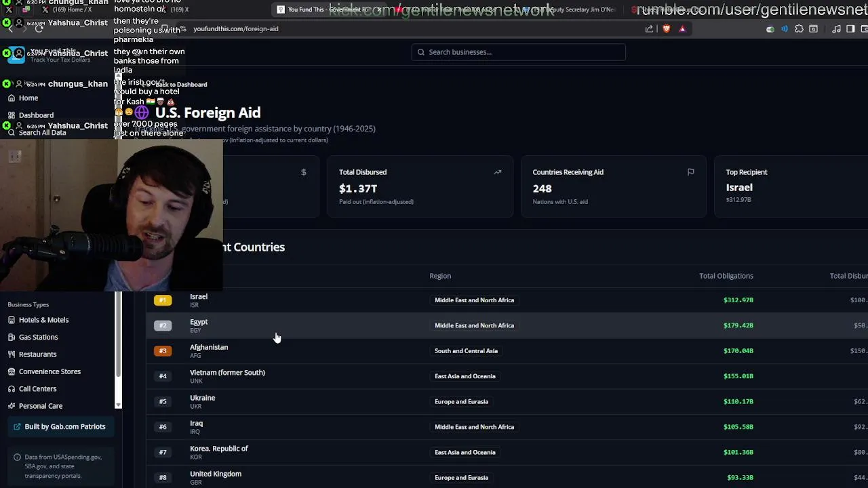The width and height of the screenshot is (868, 488).
Task: Select the Afghanistan row country name
Action: [209, 347]
